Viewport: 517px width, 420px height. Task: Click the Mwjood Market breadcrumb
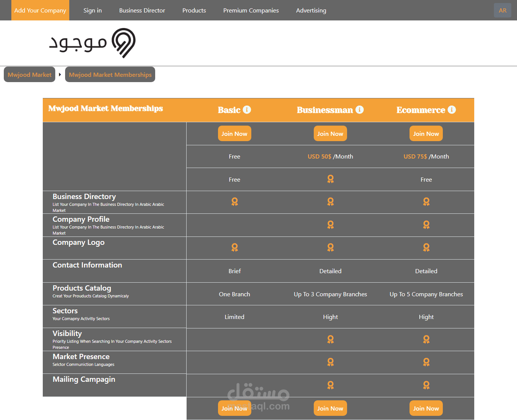(x=30, y=75)
